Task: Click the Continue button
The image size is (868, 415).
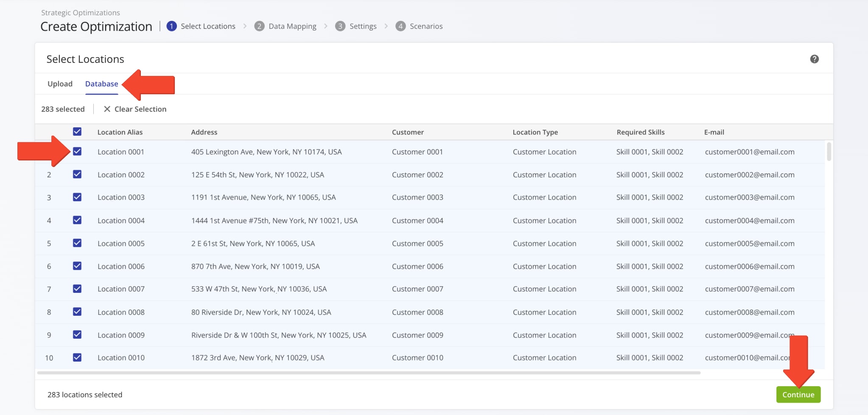Action: 798,394
